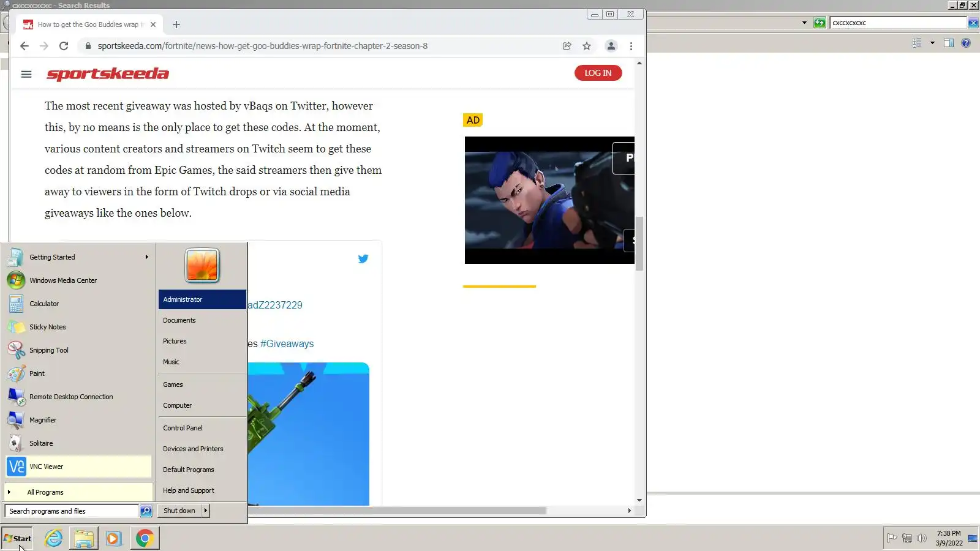This screenshot has height=551, width=980.
Task: Open Pictures from the Start menu
Action: (x=202, y=341)
